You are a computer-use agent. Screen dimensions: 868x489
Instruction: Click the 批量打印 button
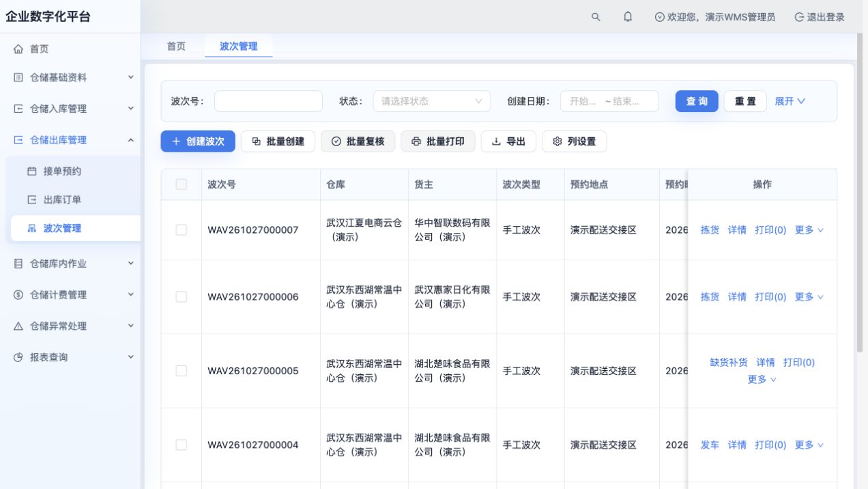click(437, 141)
